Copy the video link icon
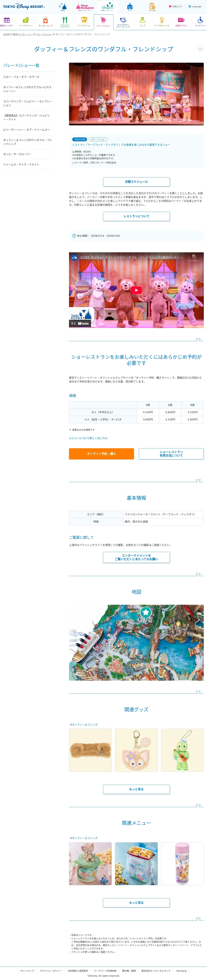 click(194, 256)
